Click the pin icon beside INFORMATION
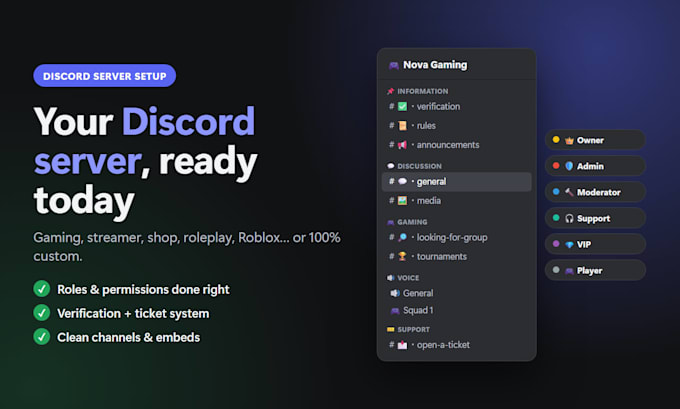Image resolution: width=680 pixels, height=409 pixels. (390, 91)
